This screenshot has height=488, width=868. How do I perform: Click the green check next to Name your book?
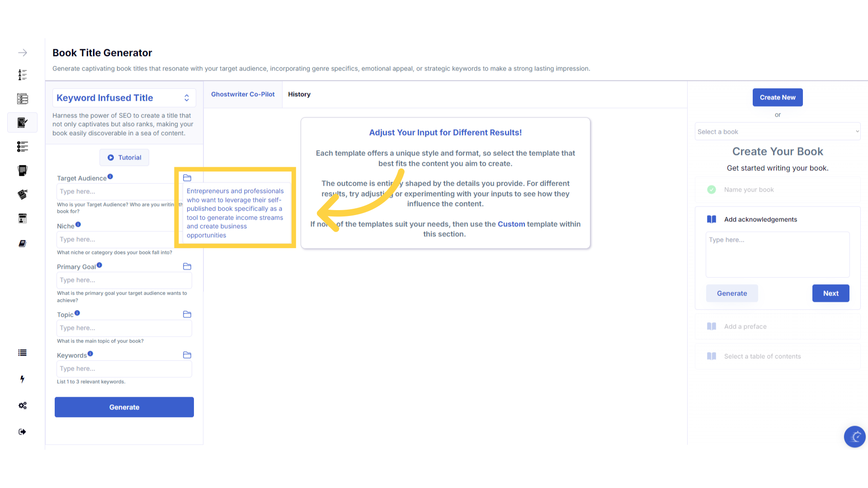point(712,190)
